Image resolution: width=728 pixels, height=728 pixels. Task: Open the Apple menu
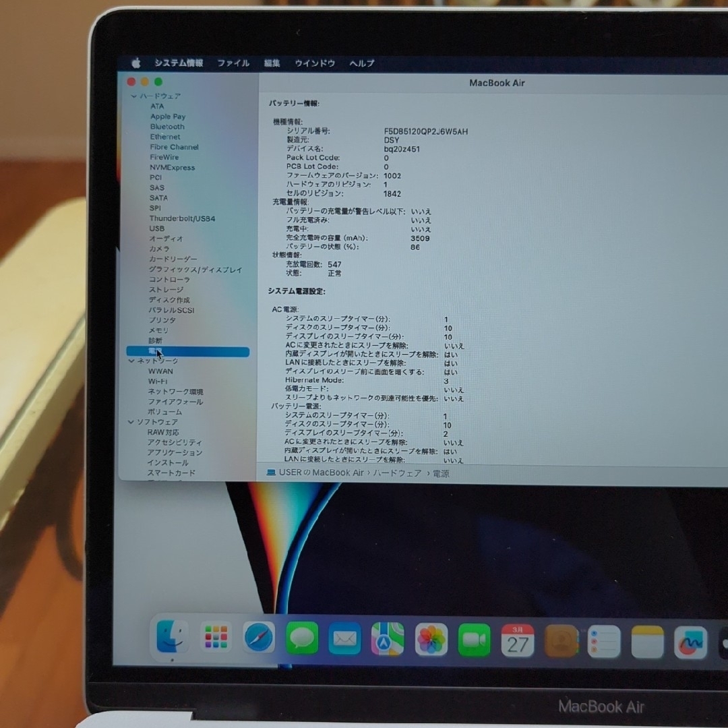(x=136, y=63)
